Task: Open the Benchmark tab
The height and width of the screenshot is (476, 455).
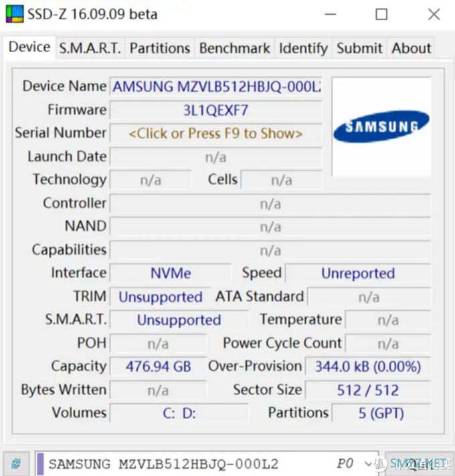Action: click(234, 48)
